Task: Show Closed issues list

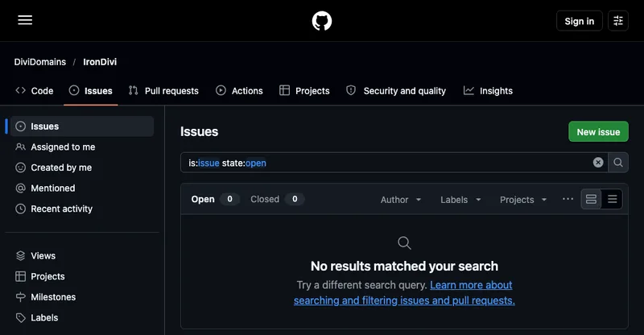Action: point(277,200)
